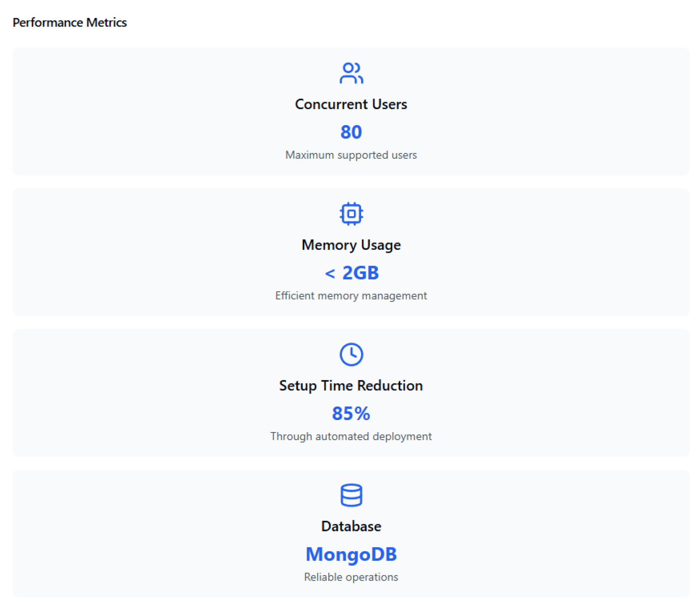Viewport: 700px width, 605px height.
Task: Click 'Efficient memory management' caption
Action: 351,295
